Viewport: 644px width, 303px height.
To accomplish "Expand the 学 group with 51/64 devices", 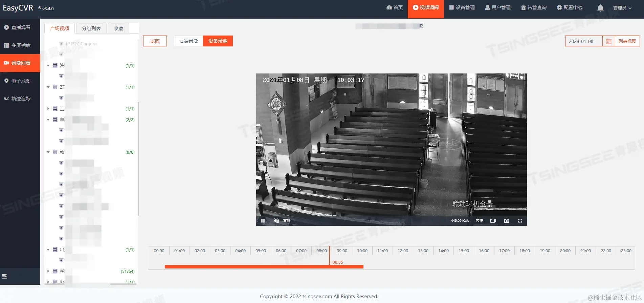I will 48,271.
